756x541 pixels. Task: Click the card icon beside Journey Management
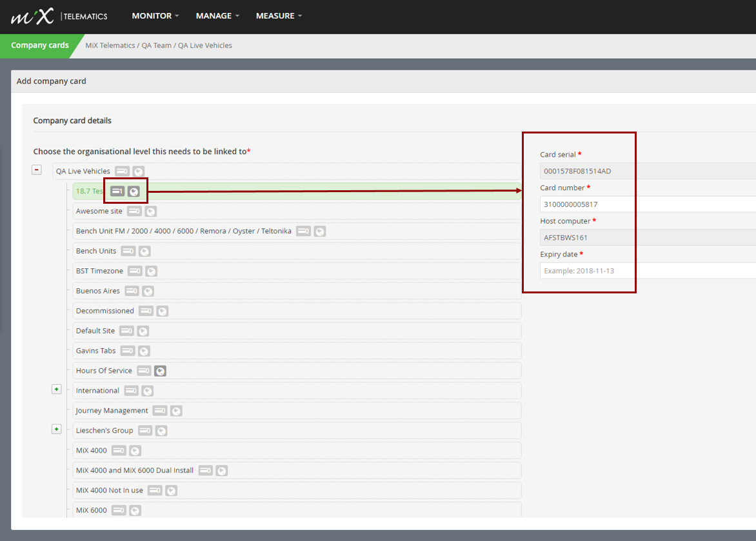click(x=160, y=411)
